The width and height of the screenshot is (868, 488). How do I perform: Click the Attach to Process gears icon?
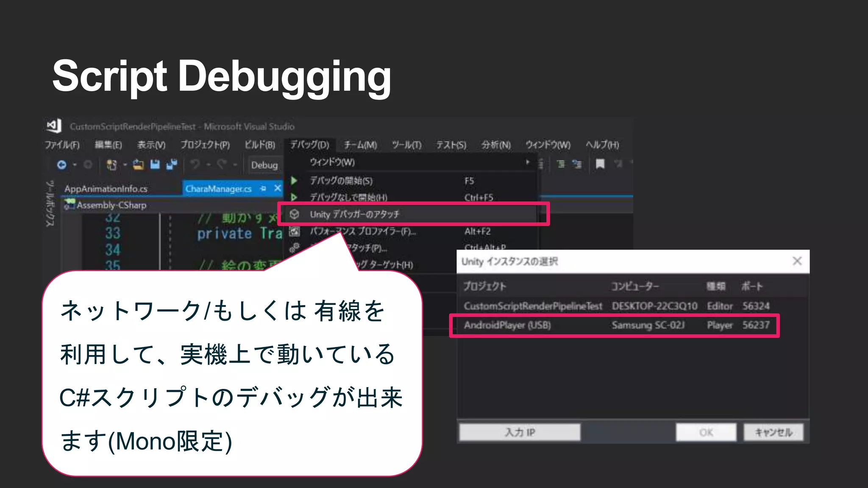click(294, 247)
